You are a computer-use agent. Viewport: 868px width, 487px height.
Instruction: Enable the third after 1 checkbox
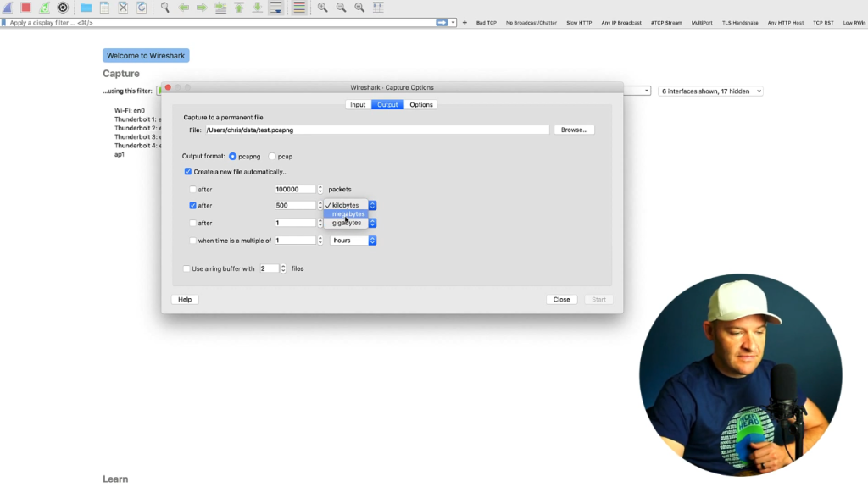(x=192, y=223)
